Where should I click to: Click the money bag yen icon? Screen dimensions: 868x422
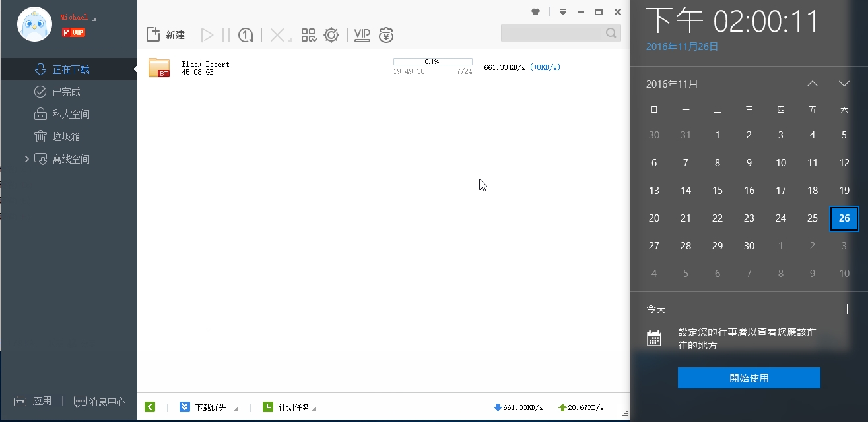[x=386, y=35]
